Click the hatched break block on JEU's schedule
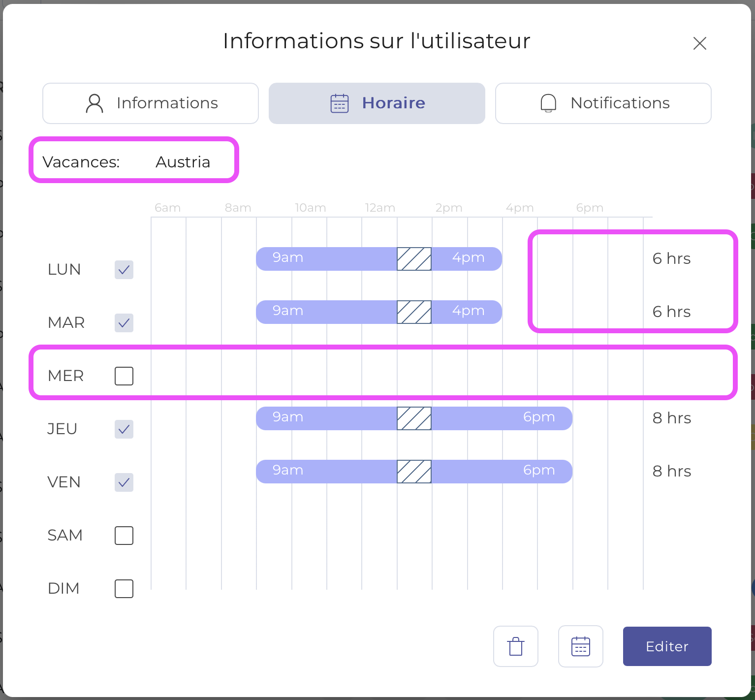Image resolution: width=755 pixels, height=700 pixels. [413, 418]
